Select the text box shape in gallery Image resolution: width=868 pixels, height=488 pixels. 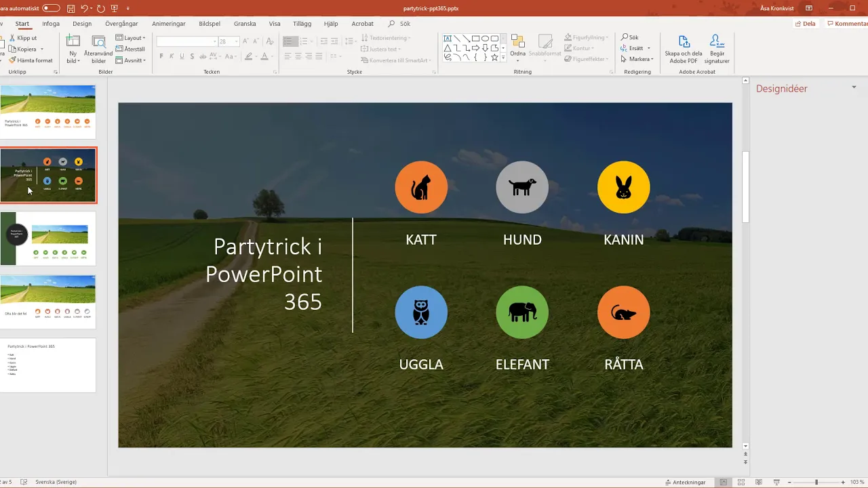coord(448,39)
